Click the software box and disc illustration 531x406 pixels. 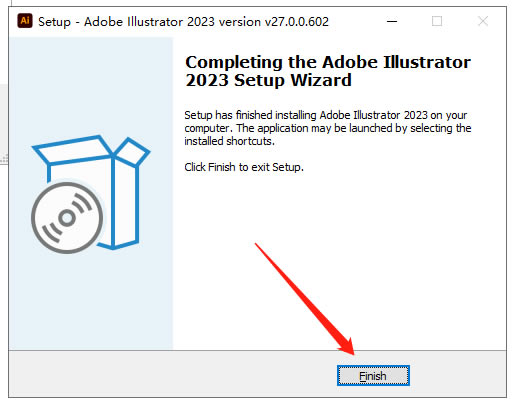(90, 194)
